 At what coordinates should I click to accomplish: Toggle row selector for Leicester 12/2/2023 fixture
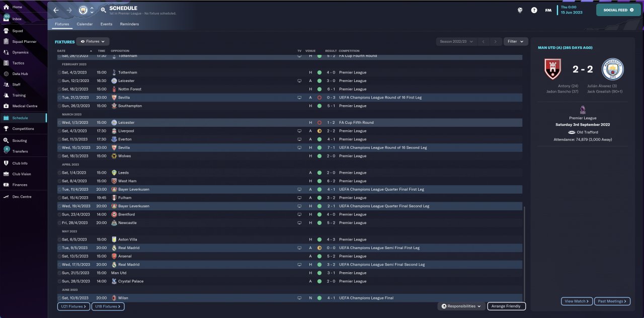(x=59, y=81)
